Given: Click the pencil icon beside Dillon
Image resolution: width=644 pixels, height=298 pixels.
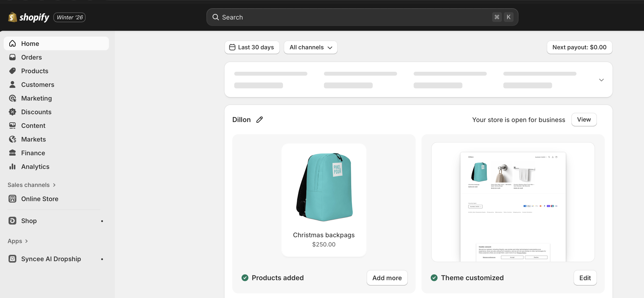Looking at the screenshot, I should coord(260,120).
